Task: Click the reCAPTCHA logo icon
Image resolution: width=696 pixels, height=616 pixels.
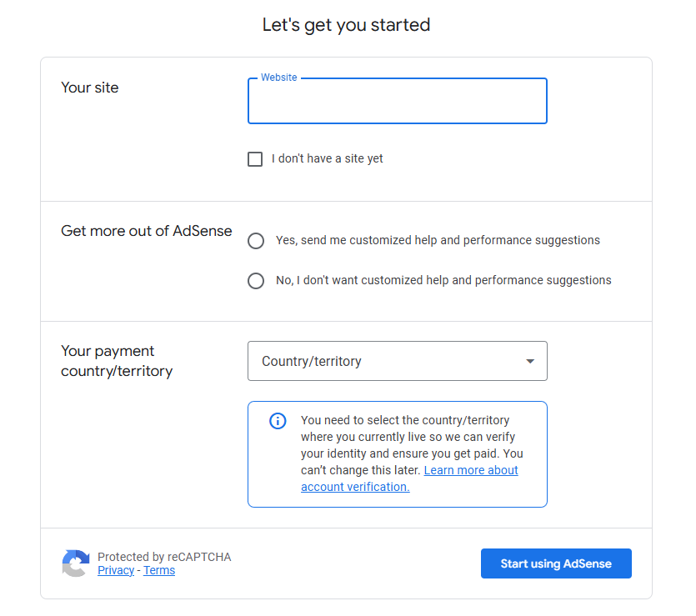Action: coord(76,563)
